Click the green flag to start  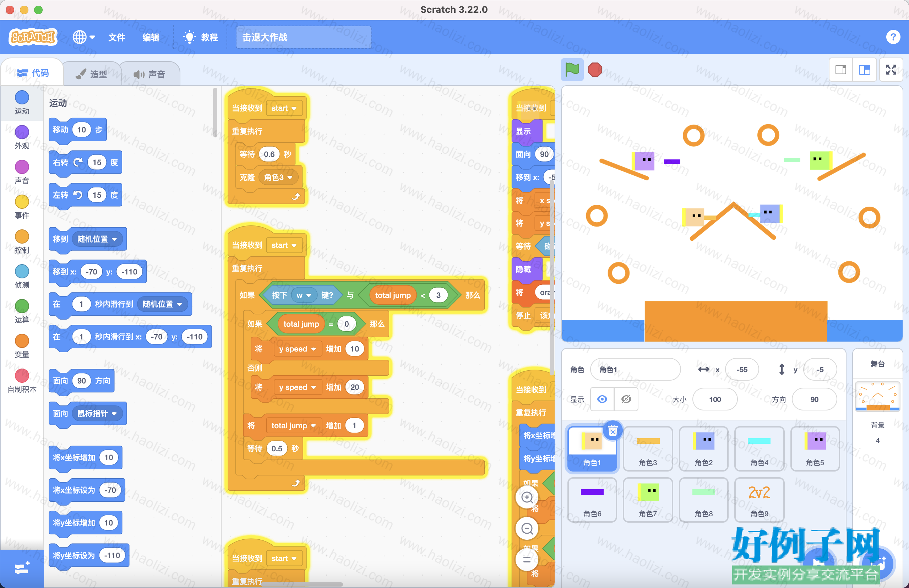click(572, 70)
